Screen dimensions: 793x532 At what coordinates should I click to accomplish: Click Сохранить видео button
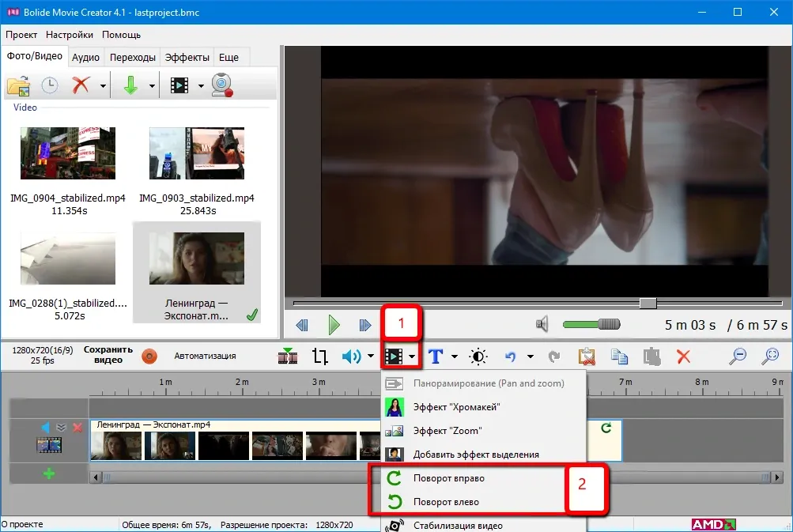coord(108,355)
